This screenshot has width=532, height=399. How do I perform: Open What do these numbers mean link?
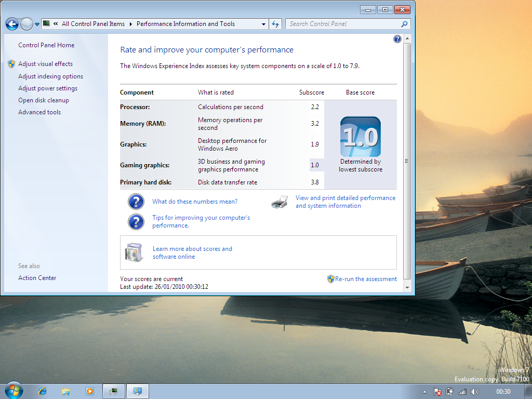pyautogui.click(x=195, y=202)
